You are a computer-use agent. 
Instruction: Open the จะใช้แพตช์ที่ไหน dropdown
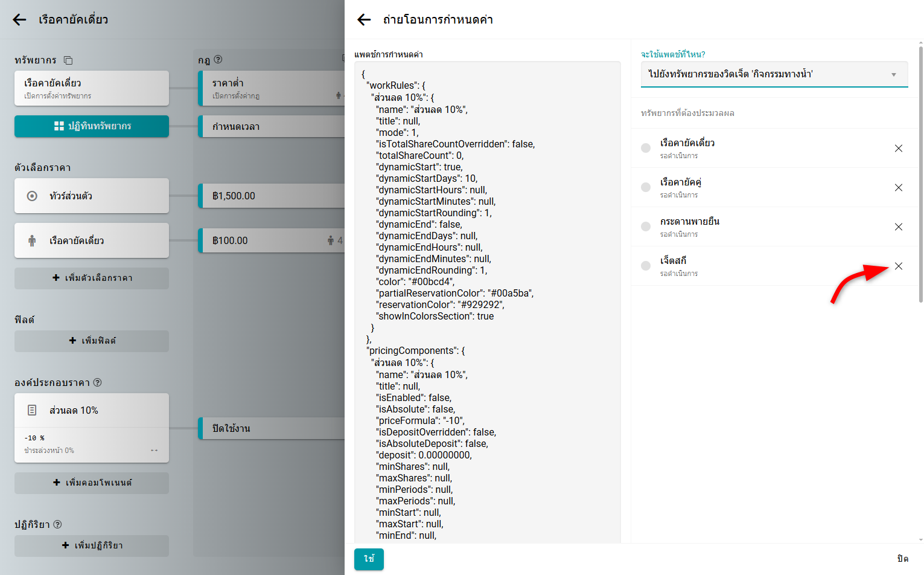tap(774, 74)
